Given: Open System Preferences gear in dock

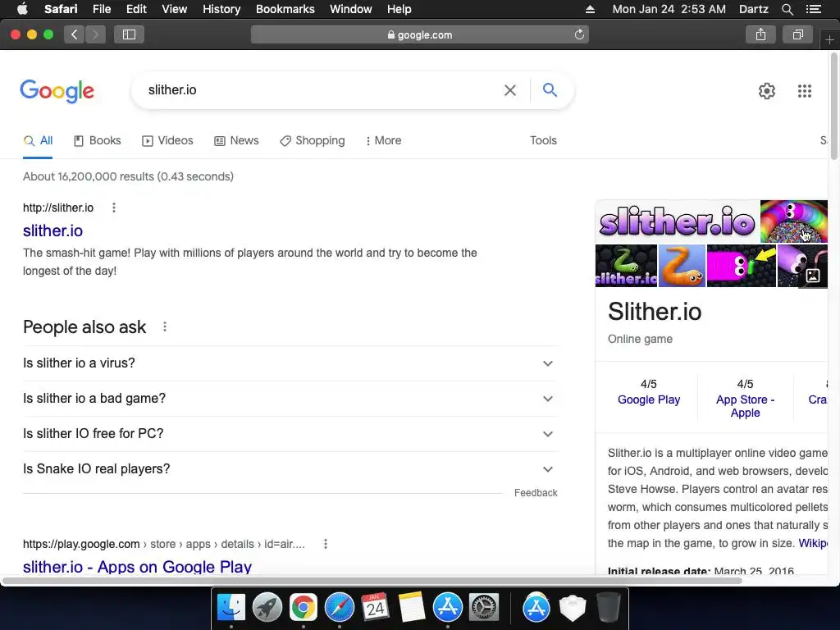Looking at the screenshot, I should [x=484, y=608].
